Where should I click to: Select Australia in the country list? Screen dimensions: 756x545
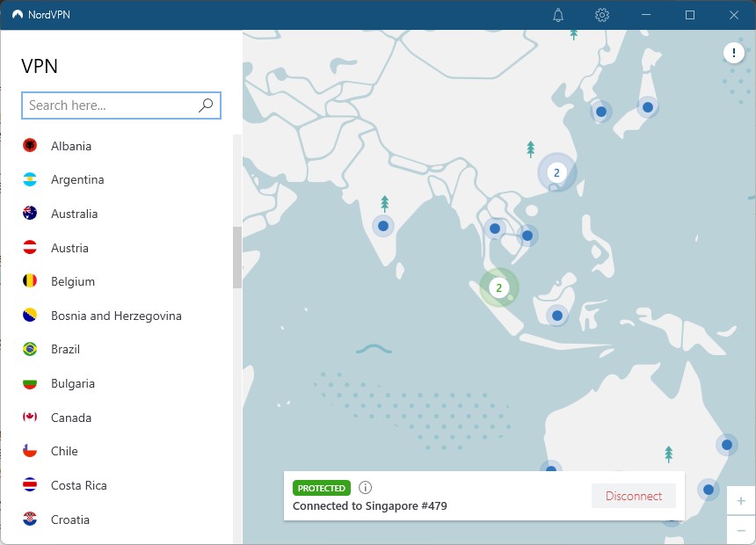coord(74,214)
